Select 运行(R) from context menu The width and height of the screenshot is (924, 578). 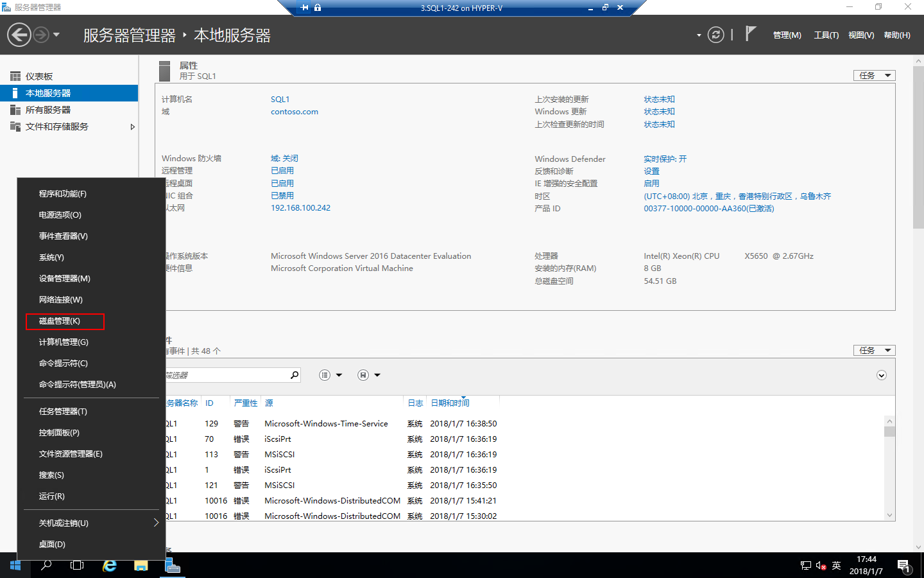(91, 496)
